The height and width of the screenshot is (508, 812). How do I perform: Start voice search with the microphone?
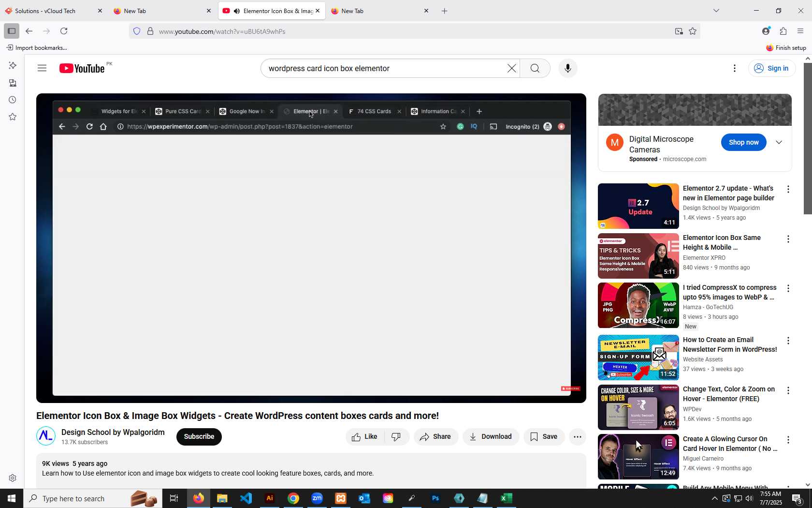coord(568,68)
